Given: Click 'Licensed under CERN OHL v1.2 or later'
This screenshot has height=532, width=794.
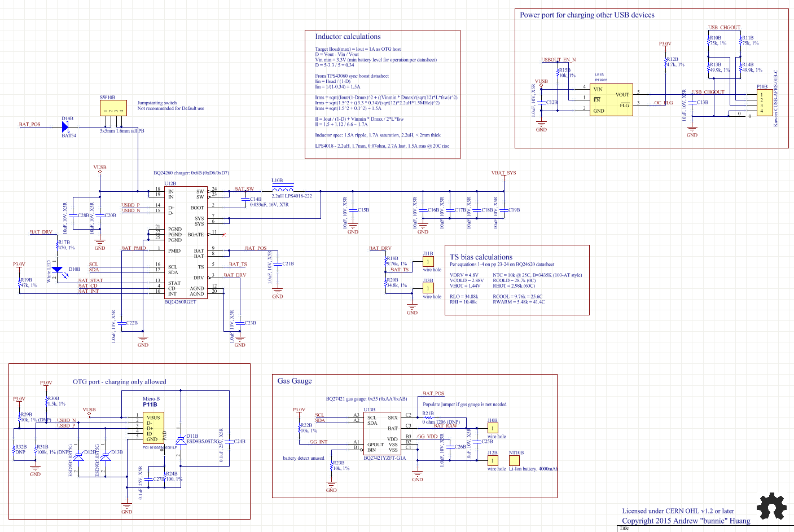Looking at the screenshot, I should [x=678, y=511].
